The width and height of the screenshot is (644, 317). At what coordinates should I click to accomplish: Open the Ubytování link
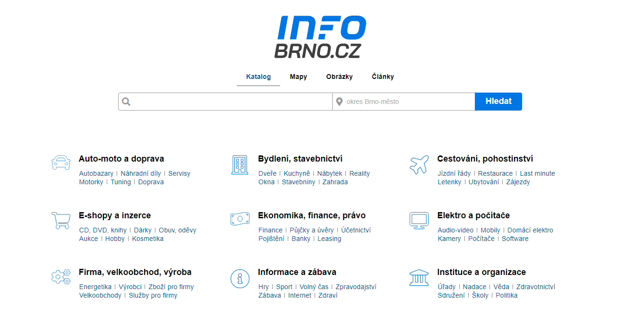(x=484, y=182)
